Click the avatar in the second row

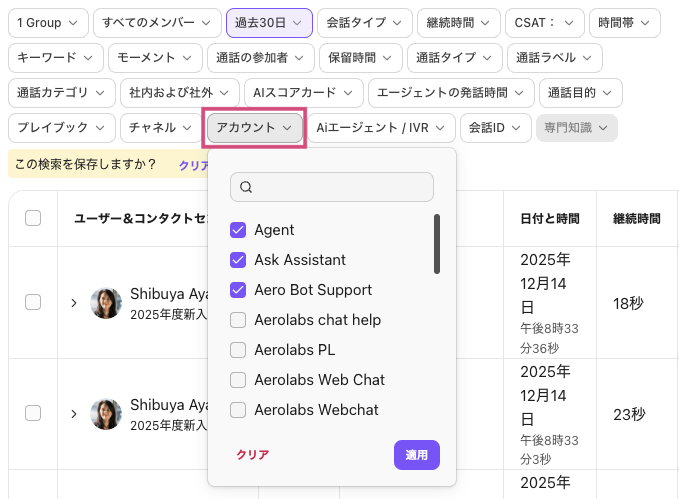[106, 414]
